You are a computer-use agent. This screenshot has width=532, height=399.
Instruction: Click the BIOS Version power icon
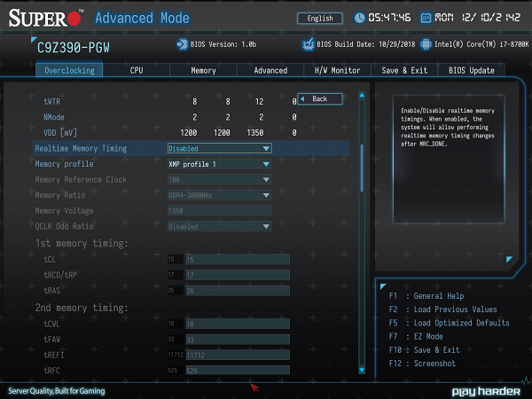point(182,43)
